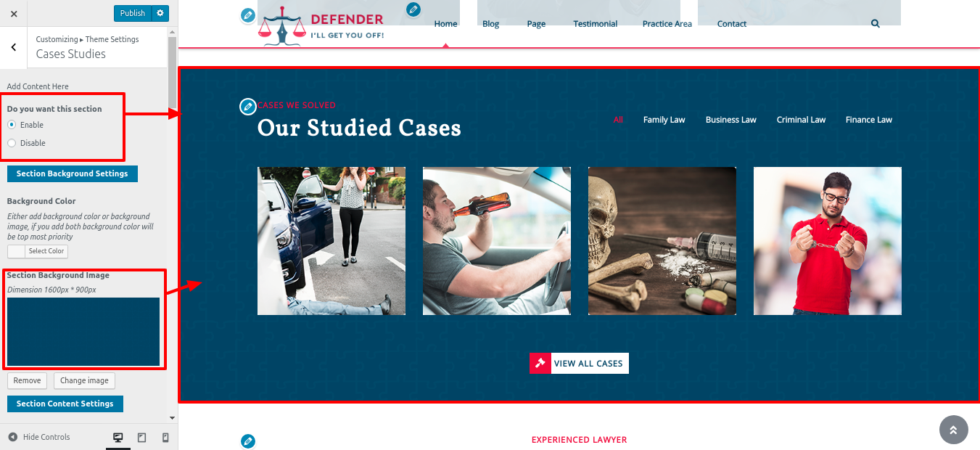
Task: Click the scroll-to-top double chevron button
Action: pos(953,430)
